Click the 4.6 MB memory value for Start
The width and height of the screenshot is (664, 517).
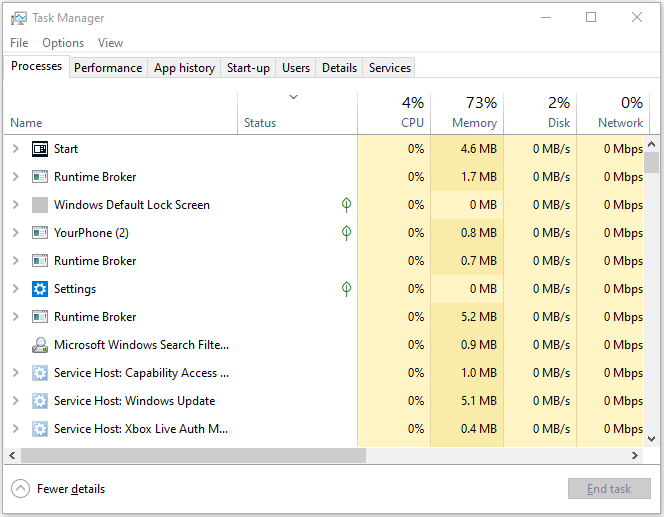pos(479,149)
